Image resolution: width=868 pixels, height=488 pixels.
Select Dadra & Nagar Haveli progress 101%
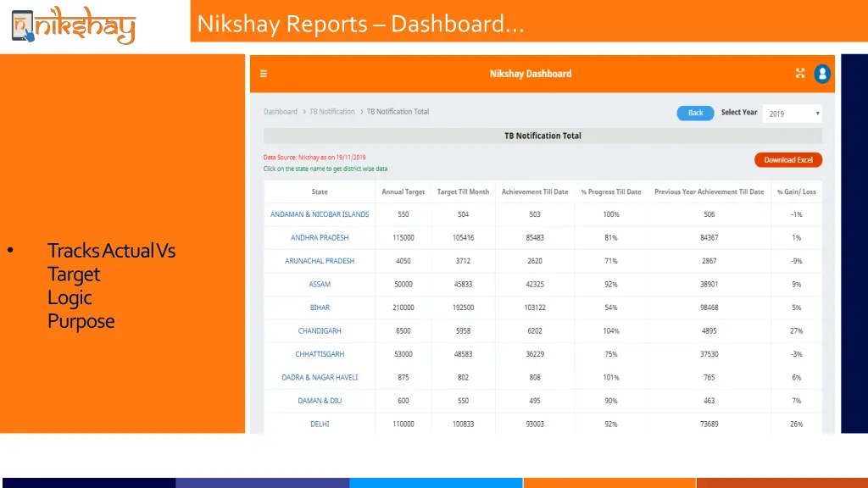(x=611, y=377)
